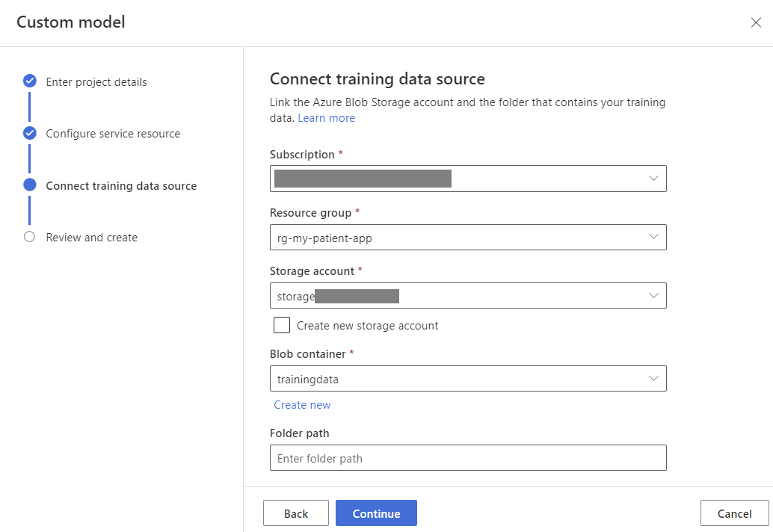Screen dimensions: 773x532
Task: Jump to Review and create step label
Action: (92, 238)
